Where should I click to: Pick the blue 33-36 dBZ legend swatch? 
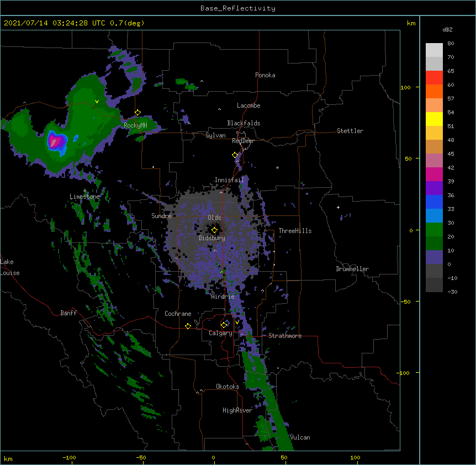(434, 202)
